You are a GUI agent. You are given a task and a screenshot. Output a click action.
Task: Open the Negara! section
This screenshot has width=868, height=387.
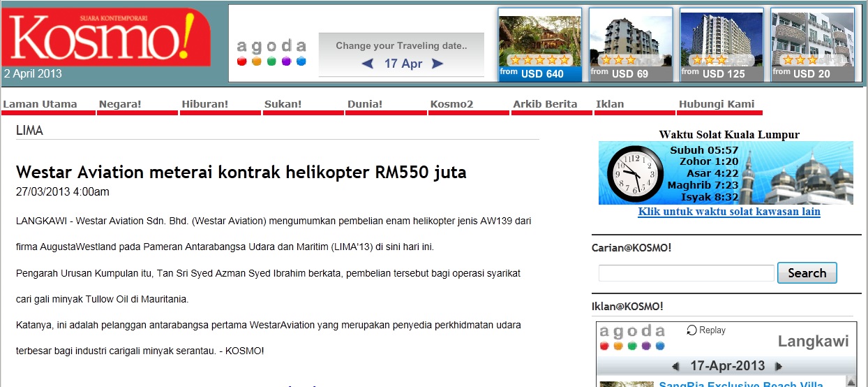[x=120, y=105]
